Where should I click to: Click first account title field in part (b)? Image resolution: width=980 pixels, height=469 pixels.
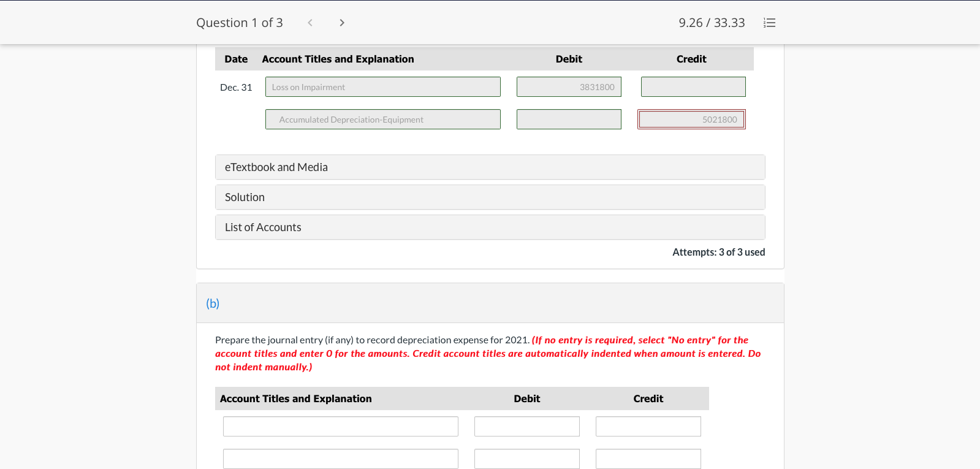pyautogui.click(x=341, y=427)
